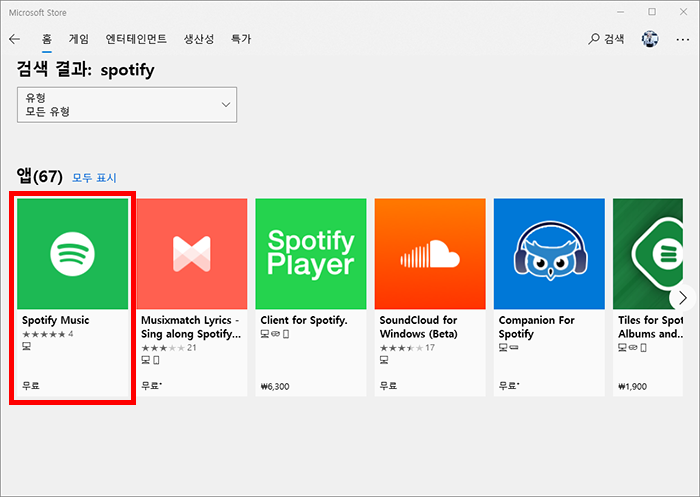This screenshot has width=700, height=497.
Task: Click the Spotify Music title text
Action: coord(56,321)
